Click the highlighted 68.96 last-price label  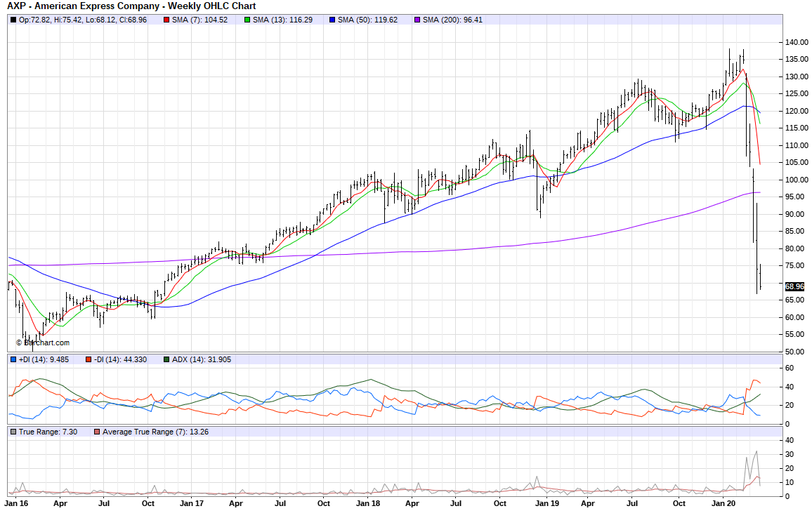(x=794, y=286)
